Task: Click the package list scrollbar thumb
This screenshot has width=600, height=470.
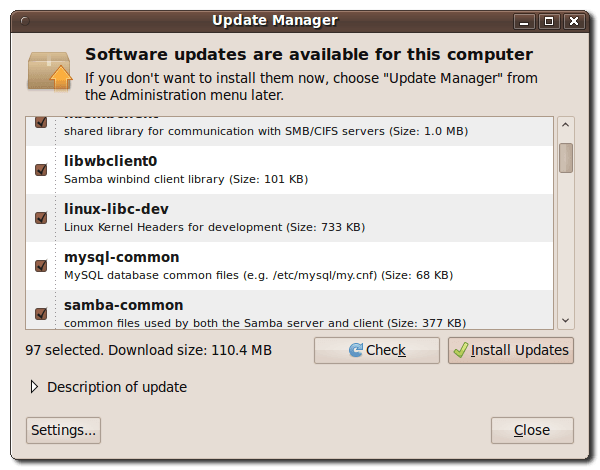Action: tap(566, 158)
